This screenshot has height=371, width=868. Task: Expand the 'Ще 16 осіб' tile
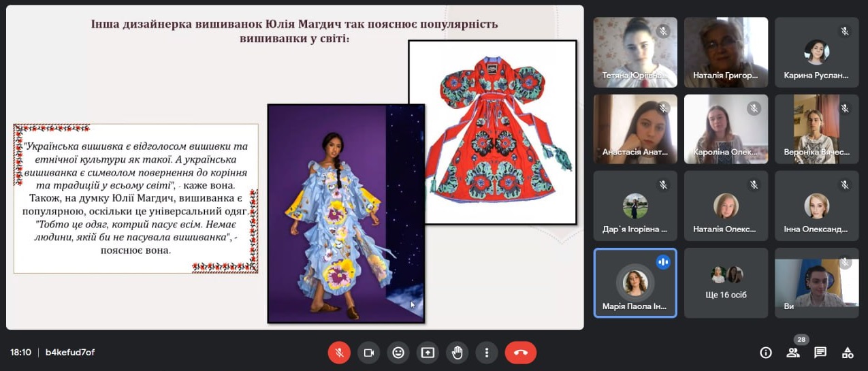pyautogui.click(x=726, y=283)
